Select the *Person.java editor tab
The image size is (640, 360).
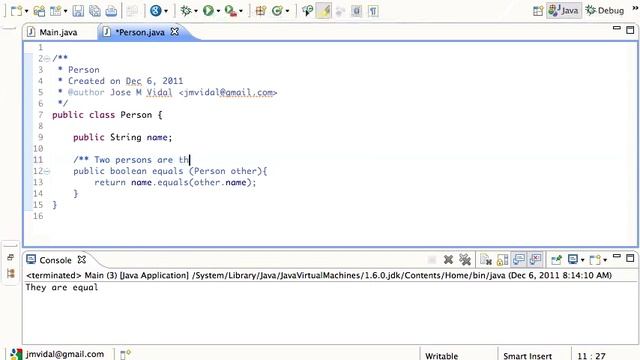click(140, 32)
